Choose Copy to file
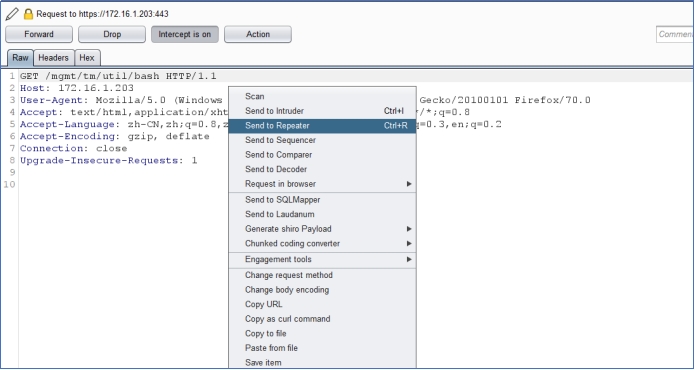Viewport: 695px width, 370px height. (x=322, y=333)
